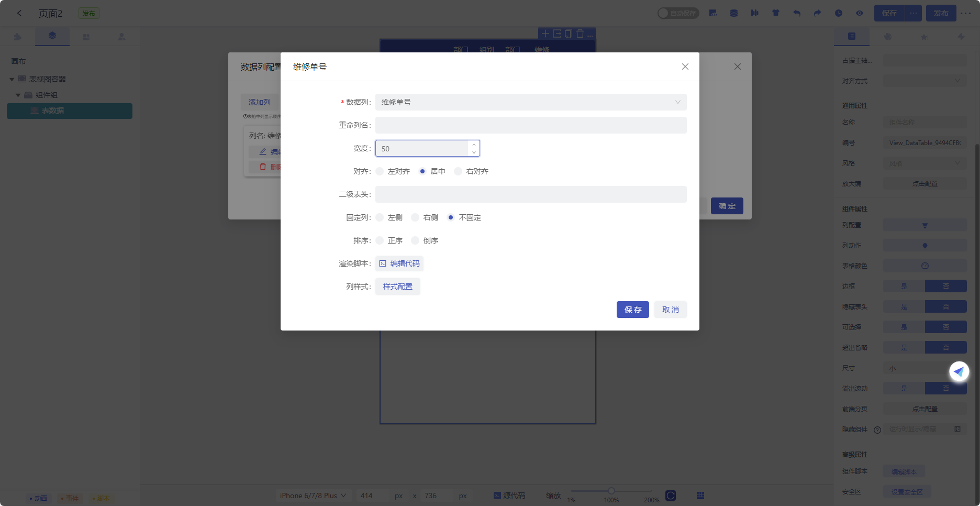This screenshot has width=980, height=506.
Task: Open 源代码 in the bottom bar
Action: pyautogui.click(x=509, y=496)
